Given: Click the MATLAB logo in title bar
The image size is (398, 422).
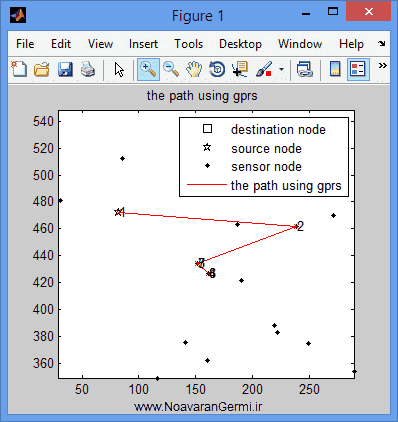Looking at the screenshot, I should (x=18, y=15).
